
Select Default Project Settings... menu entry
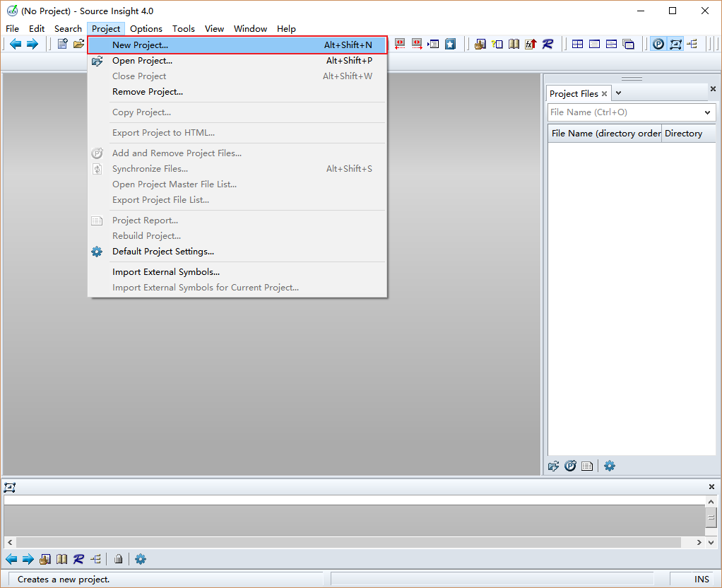pyautogui.click(x=237, y=252)
